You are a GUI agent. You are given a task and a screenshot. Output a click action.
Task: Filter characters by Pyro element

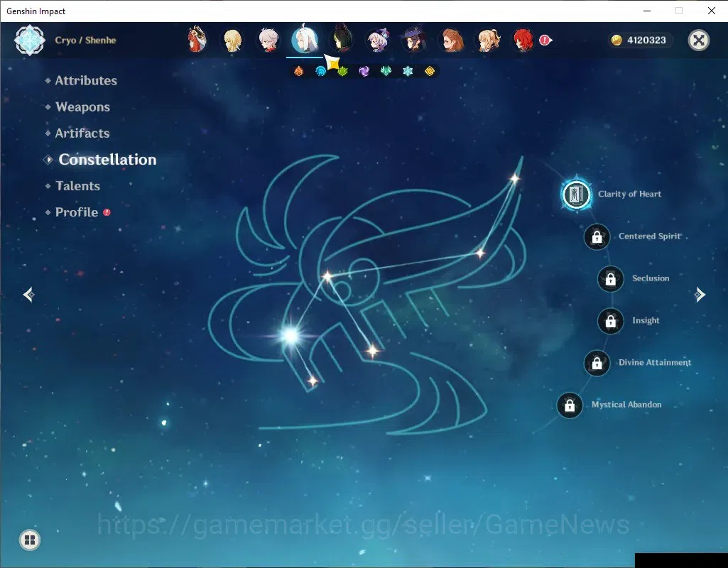coord(299,72)
